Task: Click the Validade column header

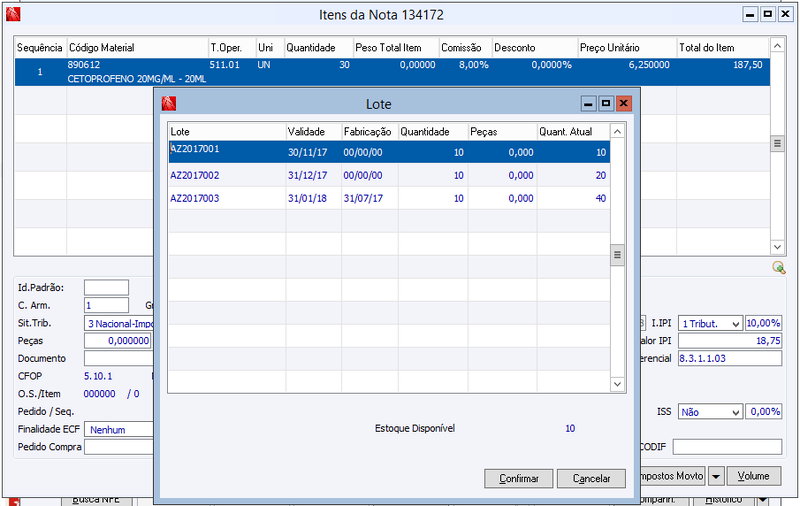Action: click(x=314, y=132)
